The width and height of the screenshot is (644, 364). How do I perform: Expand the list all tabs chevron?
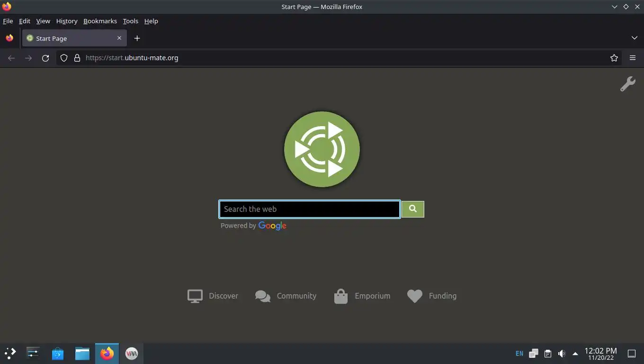point(635,38)
